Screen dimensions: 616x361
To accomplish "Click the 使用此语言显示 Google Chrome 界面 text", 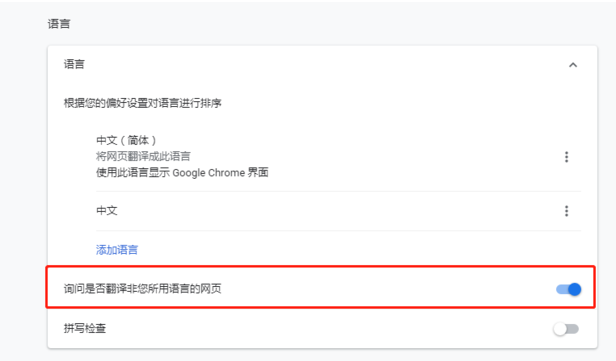I will 182,172.
